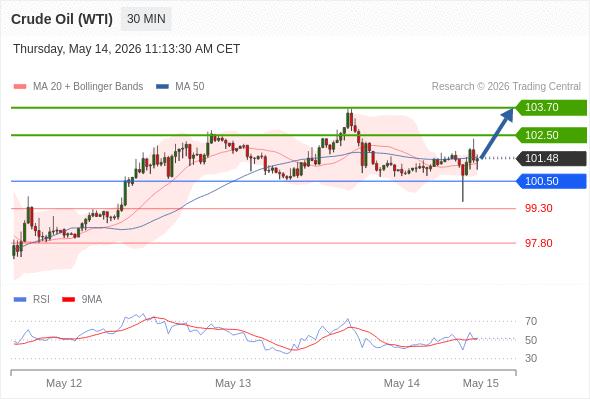Click the Research Trading Central copyright text
590x400 pixels.
(506, 87)
